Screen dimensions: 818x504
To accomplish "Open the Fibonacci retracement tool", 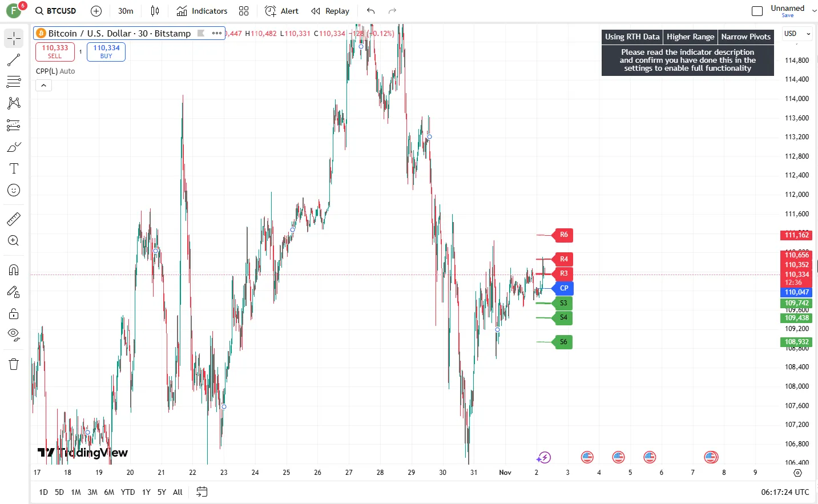I will click(x=14, y=82).
